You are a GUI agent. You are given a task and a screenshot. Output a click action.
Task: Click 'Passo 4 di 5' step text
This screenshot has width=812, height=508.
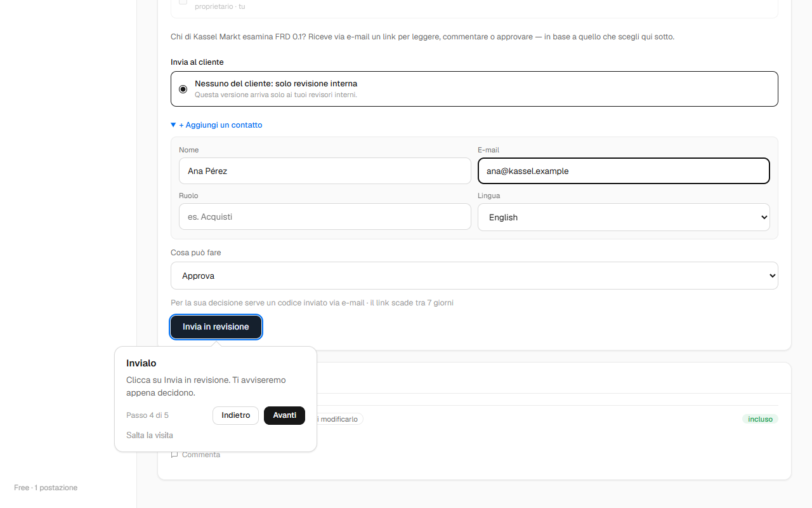click(x=147, y=415)
